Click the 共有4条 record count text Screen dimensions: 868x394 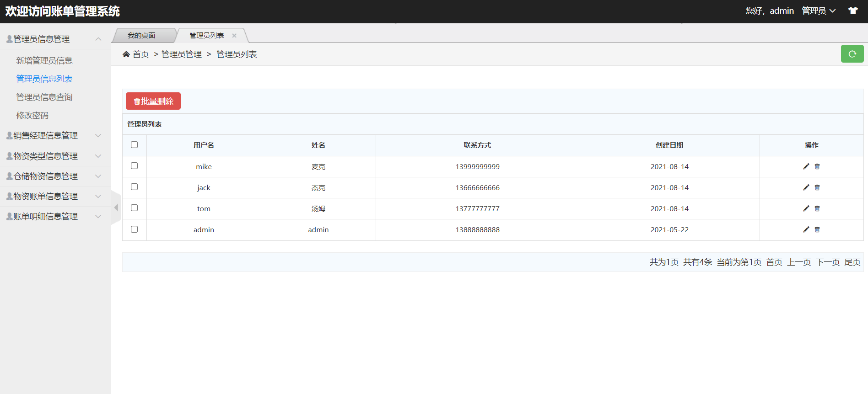point(698,262)
